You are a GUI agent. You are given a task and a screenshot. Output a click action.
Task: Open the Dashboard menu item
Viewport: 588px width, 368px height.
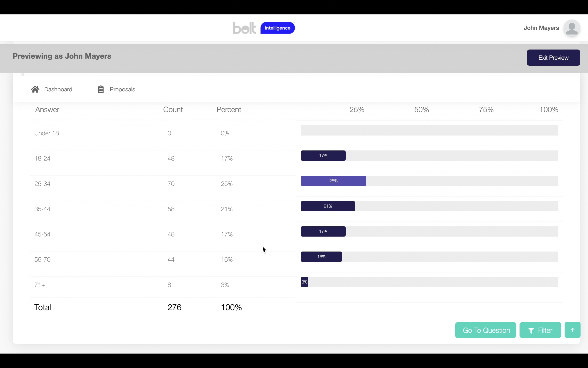coord(51,89)
